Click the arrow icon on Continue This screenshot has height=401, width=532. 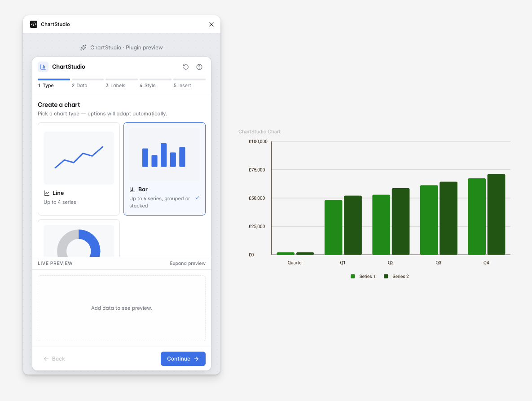[197, 359]
